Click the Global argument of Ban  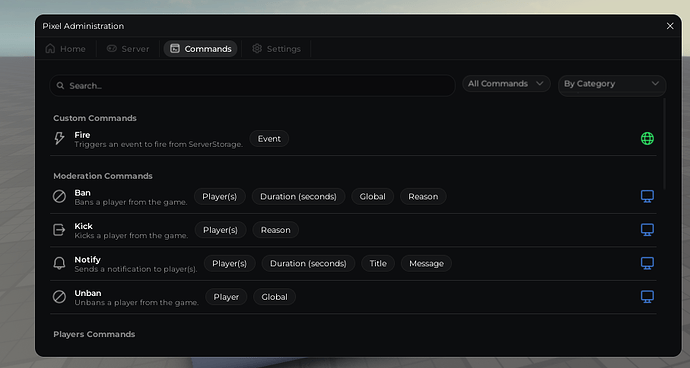coord(372,196)
